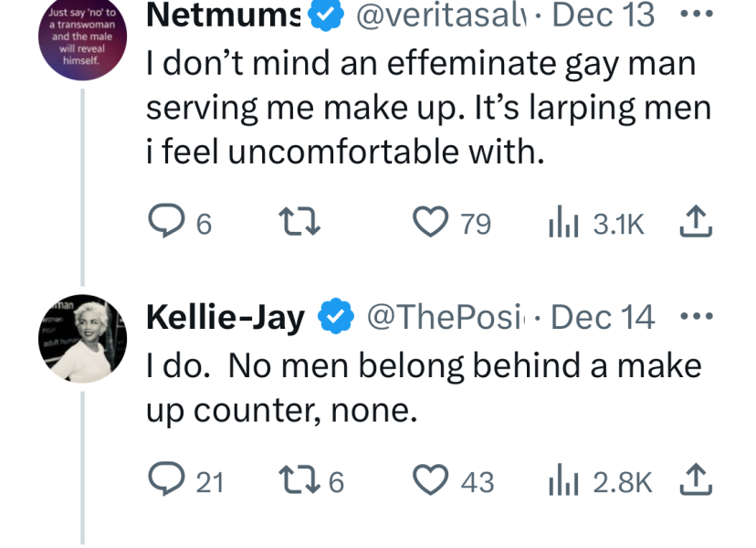This screenshot has width=756, height=548.
Task: Open the Dec 14 timestamp
Action: (604, 317)
